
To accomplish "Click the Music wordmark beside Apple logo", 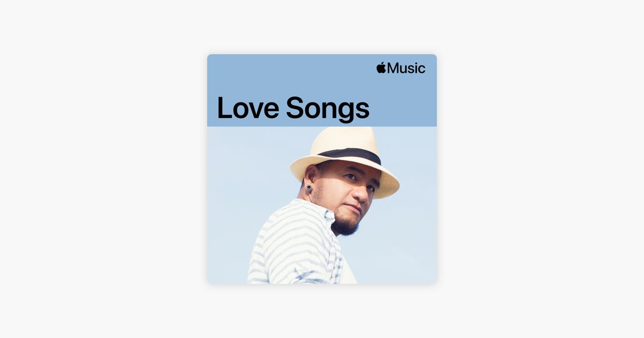I will click(x=406, y=68).
